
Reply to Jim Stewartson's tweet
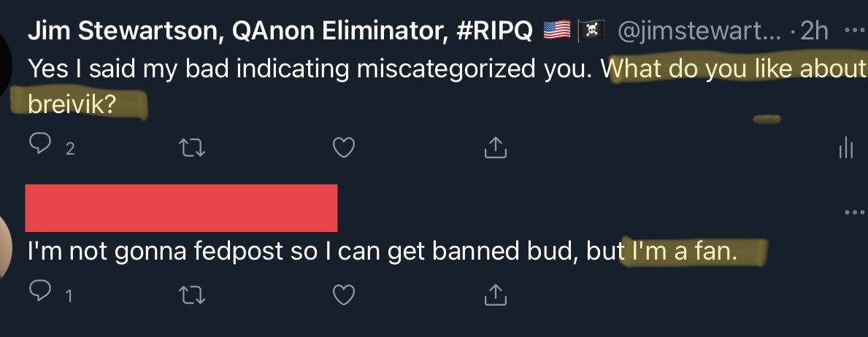tap(41, 147)
